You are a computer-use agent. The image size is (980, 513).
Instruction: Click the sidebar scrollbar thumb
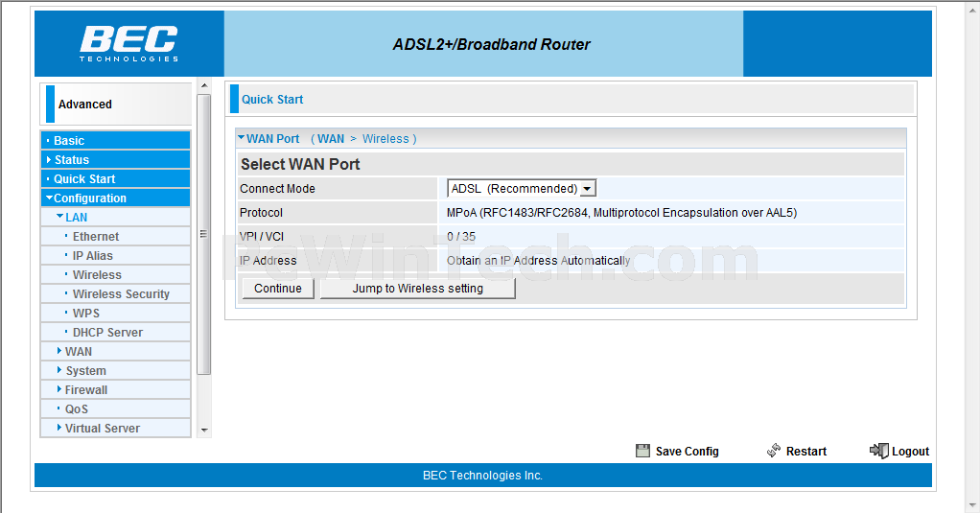[x=203, y=234]
